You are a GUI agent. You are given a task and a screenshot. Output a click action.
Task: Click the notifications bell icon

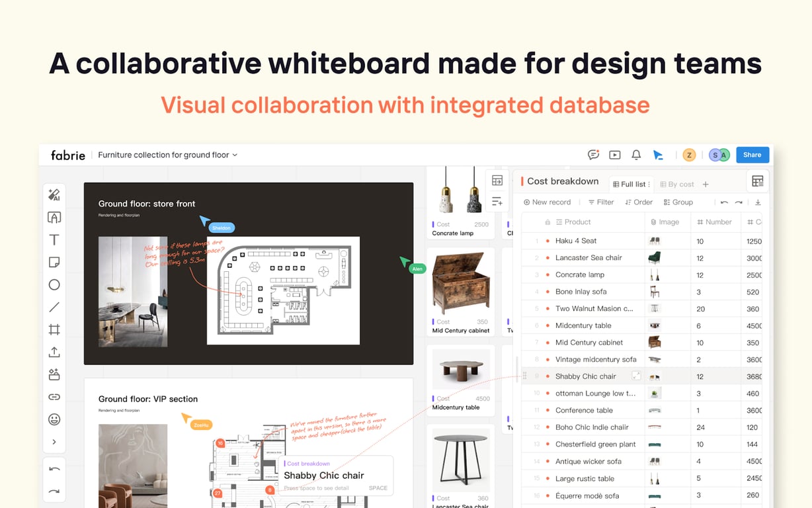(x=636, y=155)
